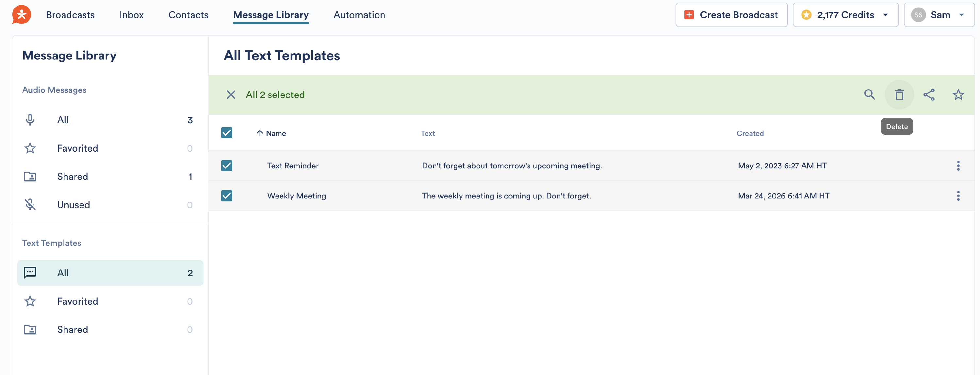Click the Create Broadcast button
Image resolution: width=980 pixels, height=375 pixels.
(x=731, y=15)
